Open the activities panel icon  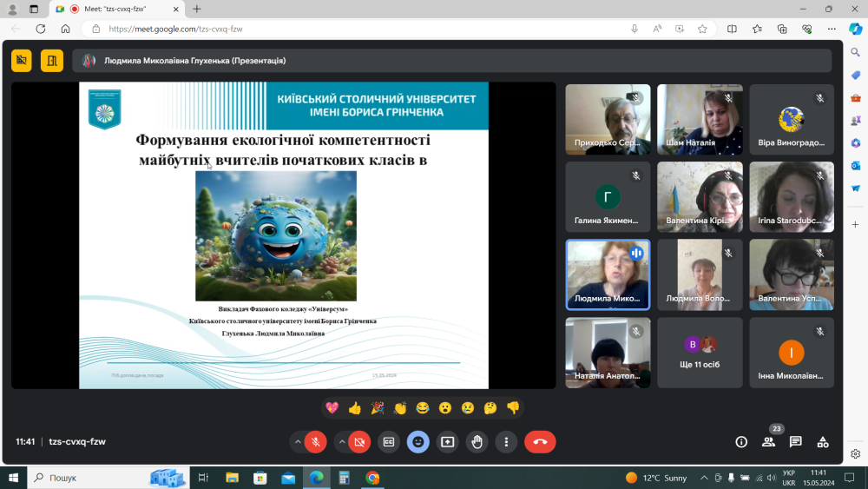[x=823, y=441]
